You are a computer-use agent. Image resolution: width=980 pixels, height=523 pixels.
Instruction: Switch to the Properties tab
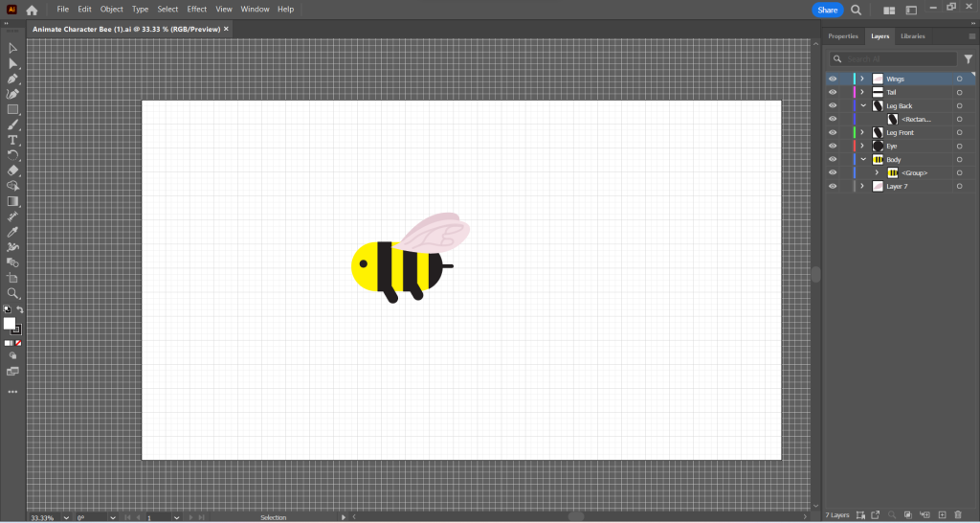click(842, 36)
